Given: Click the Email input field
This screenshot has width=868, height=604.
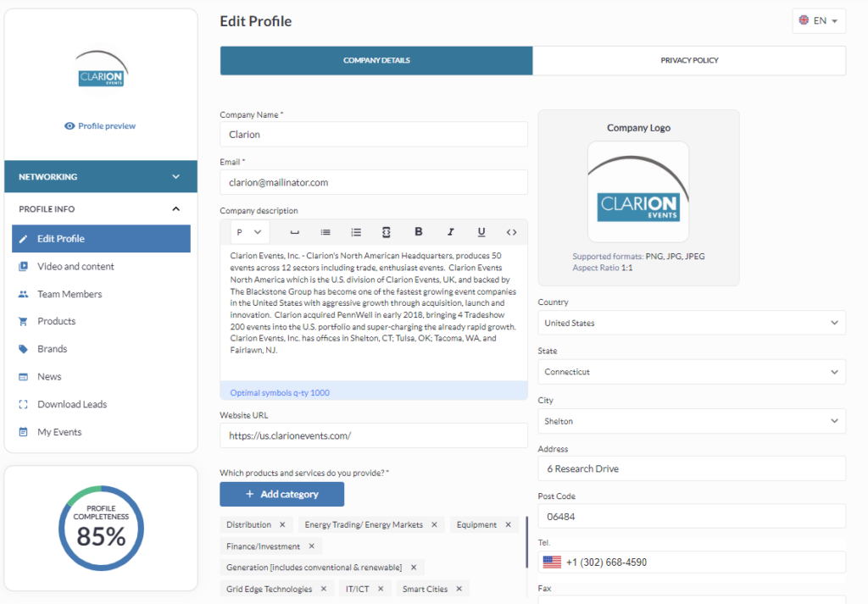Looking at the screenshot, I should (374, 182).
